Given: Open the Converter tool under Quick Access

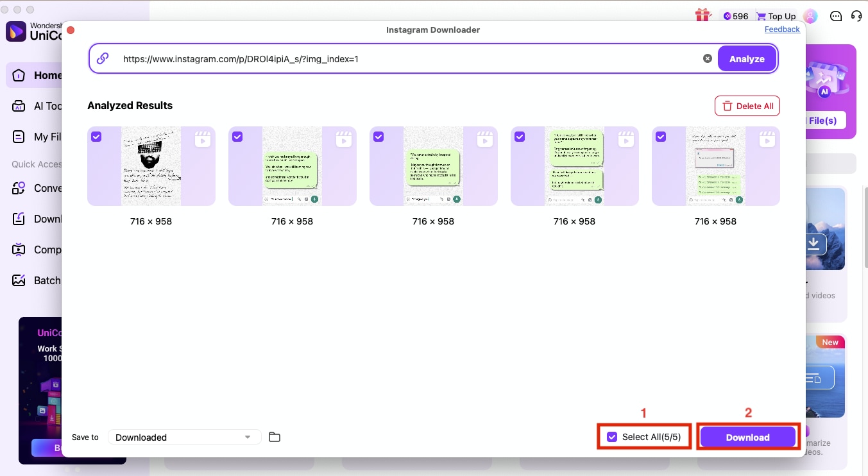Looking at the screenshot, I should [x=38, y=188].
